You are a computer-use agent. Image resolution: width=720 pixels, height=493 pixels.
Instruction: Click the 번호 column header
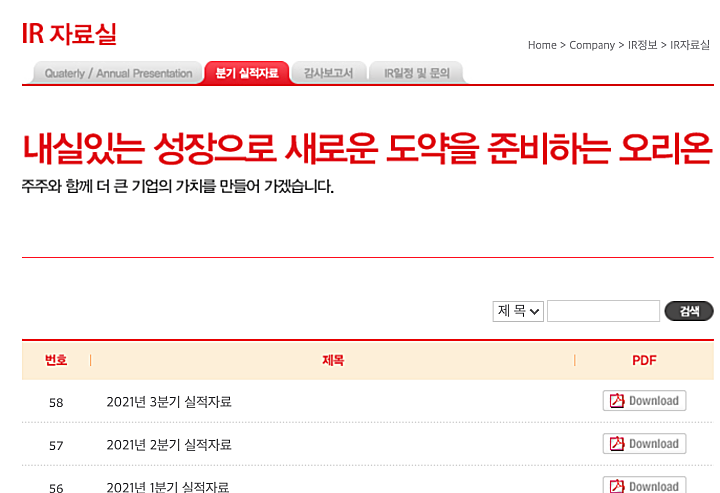(56, 360)
